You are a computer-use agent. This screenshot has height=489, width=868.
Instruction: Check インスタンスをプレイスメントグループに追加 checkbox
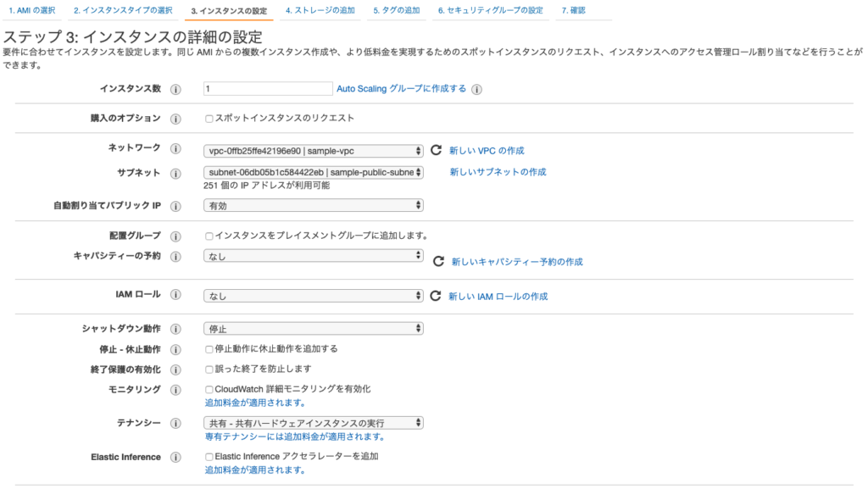[x=209, y=236]
